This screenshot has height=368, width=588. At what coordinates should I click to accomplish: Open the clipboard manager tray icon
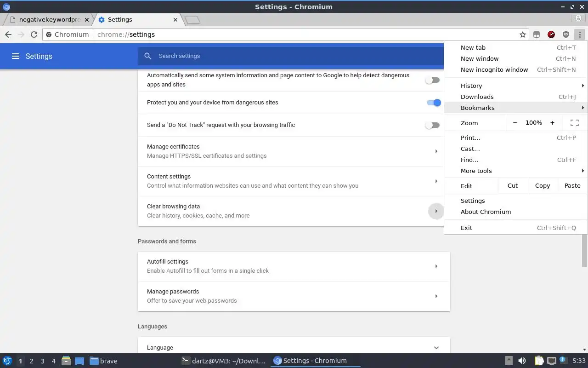[539, 361]
